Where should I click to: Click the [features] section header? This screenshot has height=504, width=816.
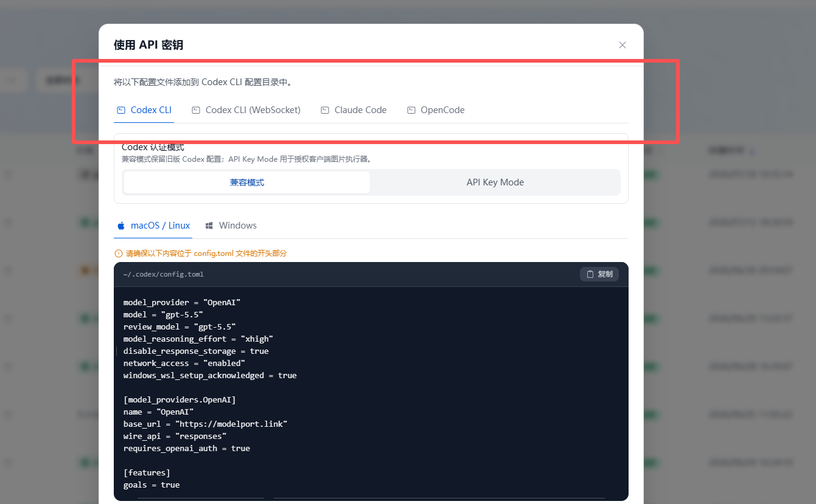147,472
